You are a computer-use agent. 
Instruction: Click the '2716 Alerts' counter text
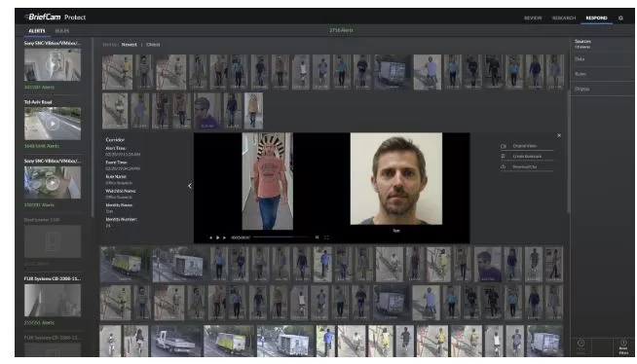pos(341,30)
